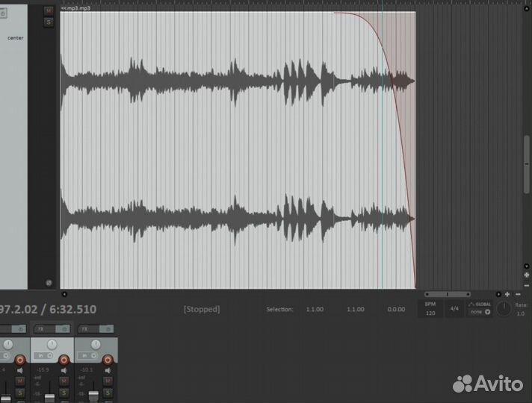Viewport: 532px width, 403px height.
Task: Open the 4/4 time signature selector
Action: (x=454, y=308)
